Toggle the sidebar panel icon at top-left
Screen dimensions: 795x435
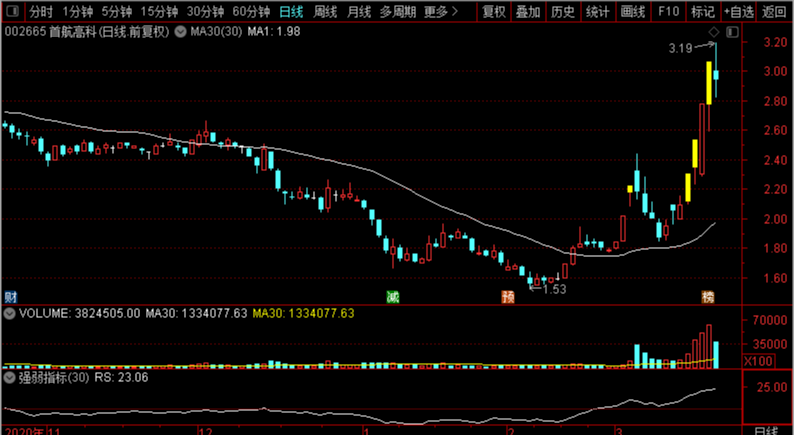coord(13,11)
